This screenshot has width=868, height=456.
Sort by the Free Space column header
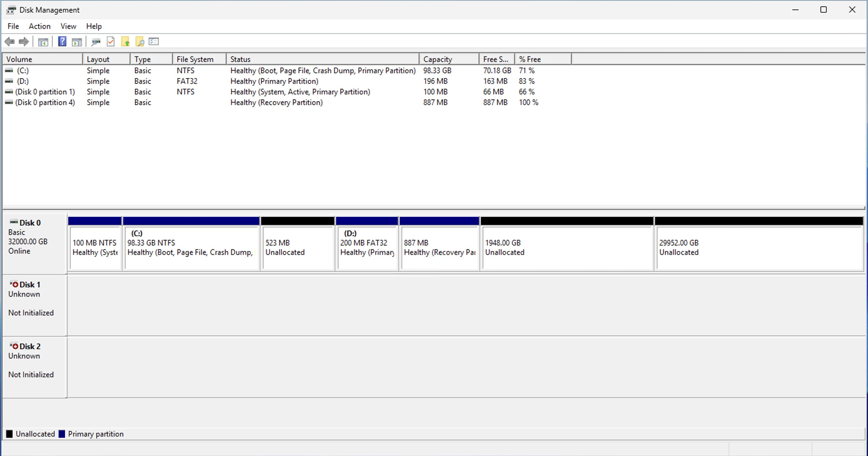click(497, 59)
